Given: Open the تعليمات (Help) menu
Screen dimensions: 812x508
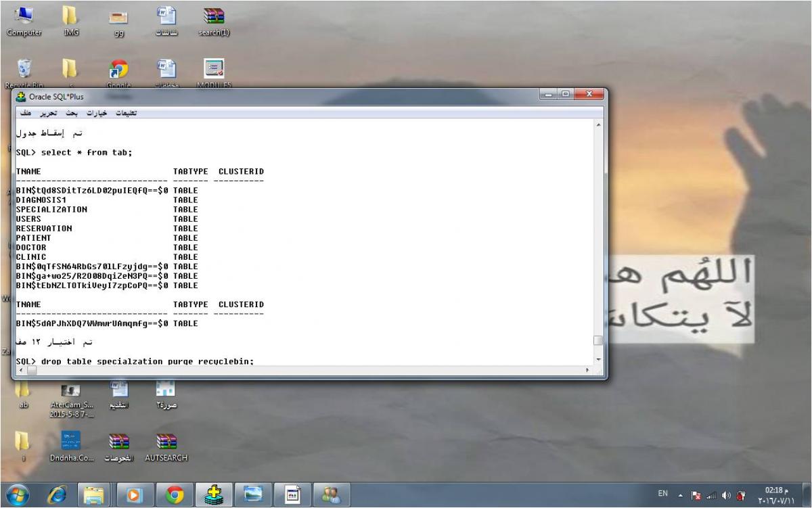Looking at the screenshot, I should pos(127,112).
